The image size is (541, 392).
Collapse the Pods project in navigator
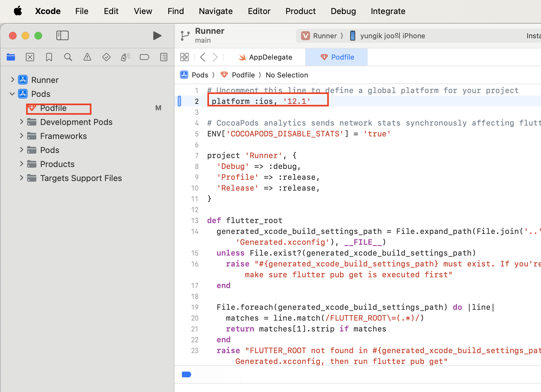tap(12, 94)
